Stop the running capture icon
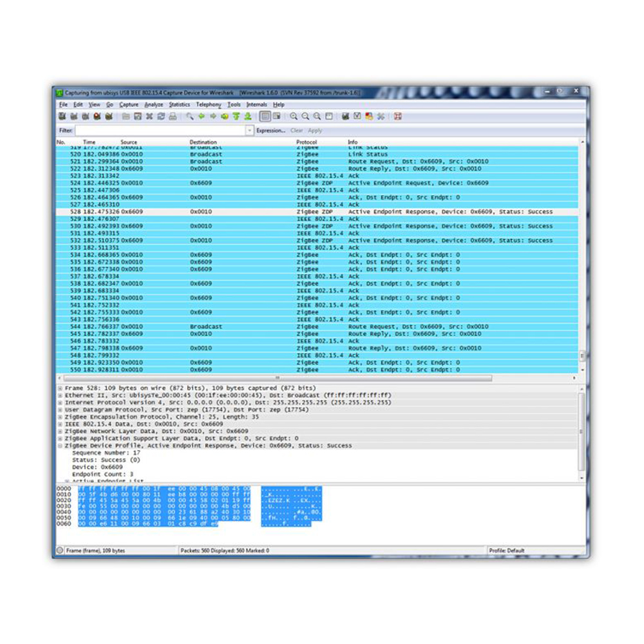The image size is (644, 644). [x=97, y=117]
